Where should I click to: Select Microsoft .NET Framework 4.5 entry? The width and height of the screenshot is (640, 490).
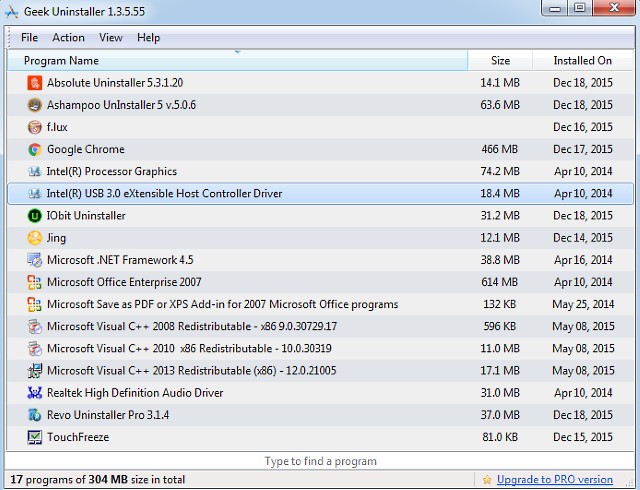click(x=120, y=260)
